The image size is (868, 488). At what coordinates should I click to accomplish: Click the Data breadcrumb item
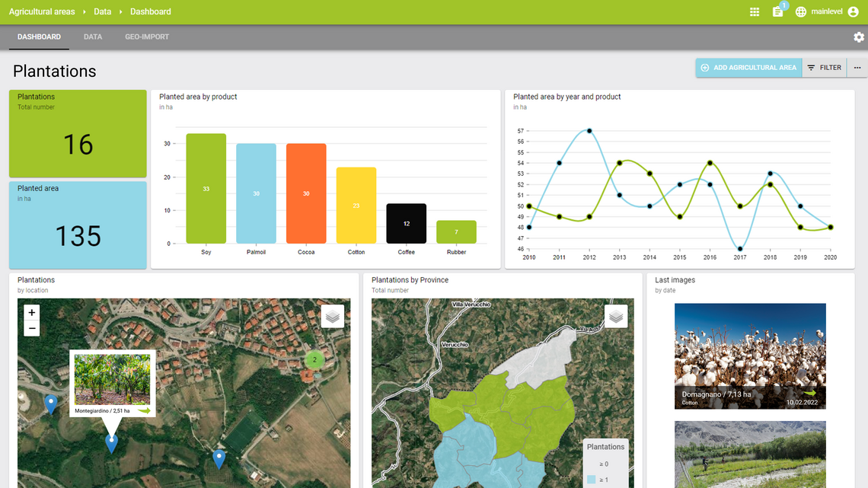click(102, 12)
